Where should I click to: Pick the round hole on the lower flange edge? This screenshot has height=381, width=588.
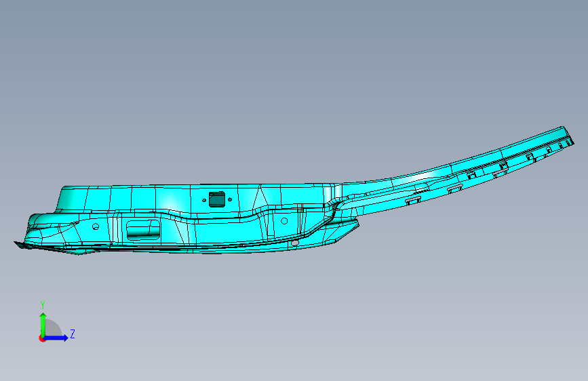coord(295,243)
